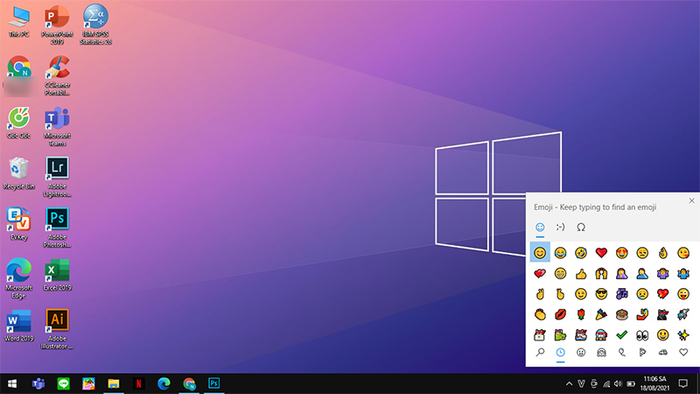Expand the system tray hidden icons chevron
The image size is (700, 394).
click(x=569, y=384)
